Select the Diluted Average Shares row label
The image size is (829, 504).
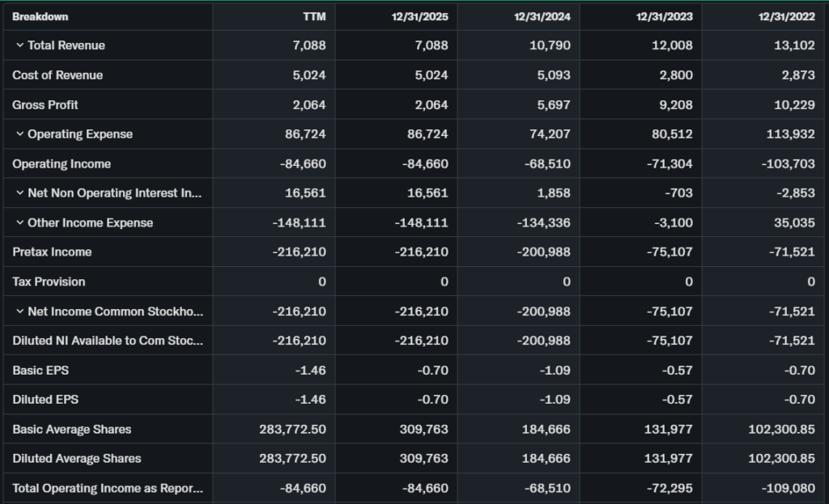pos(77,459)
